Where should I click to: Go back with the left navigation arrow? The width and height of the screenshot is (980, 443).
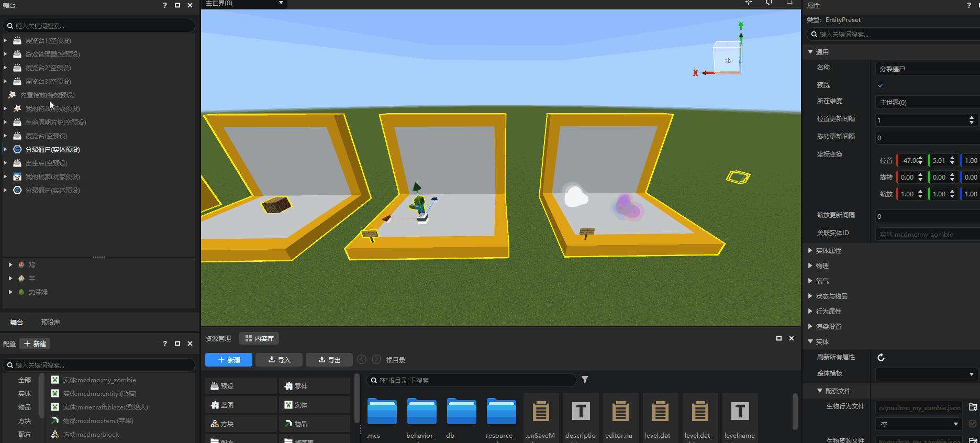point(362,359)
